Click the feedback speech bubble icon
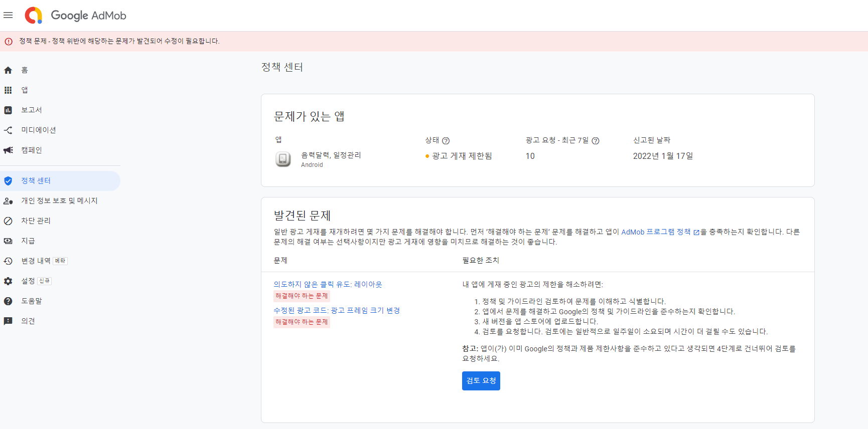 tap(8, 321)
